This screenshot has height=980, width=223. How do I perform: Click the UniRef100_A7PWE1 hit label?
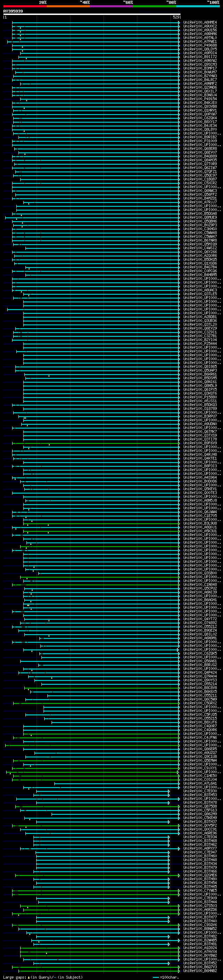point(200,41)
